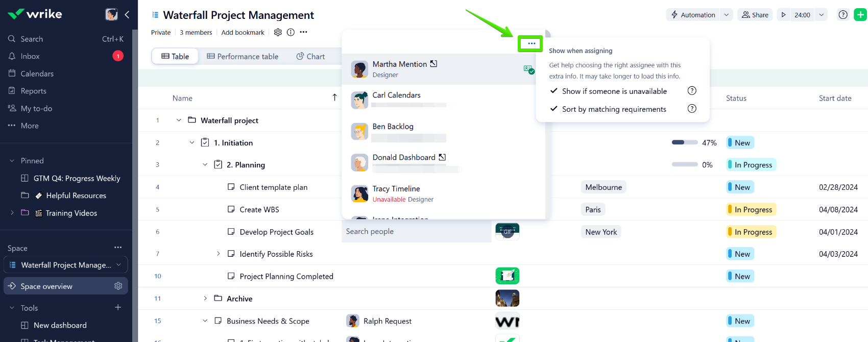Show More sidebar items
This screenshot has width=868, height=342.
point(30,126)
